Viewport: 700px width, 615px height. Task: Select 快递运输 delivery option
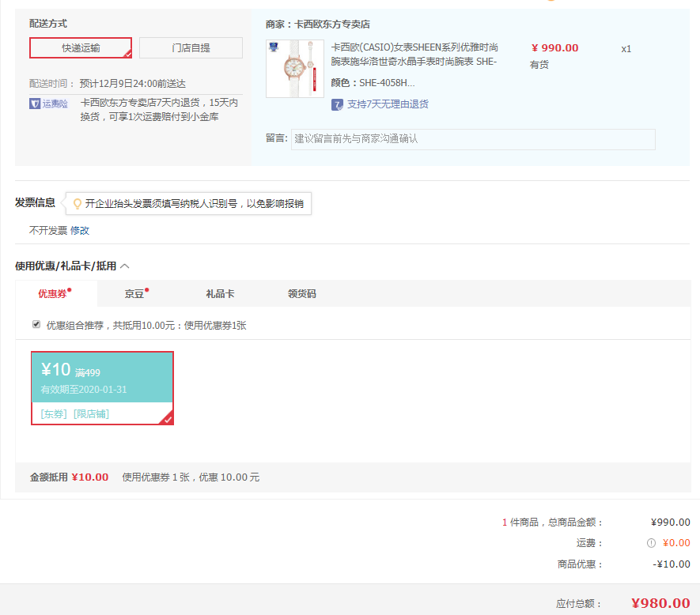(81, 47)
